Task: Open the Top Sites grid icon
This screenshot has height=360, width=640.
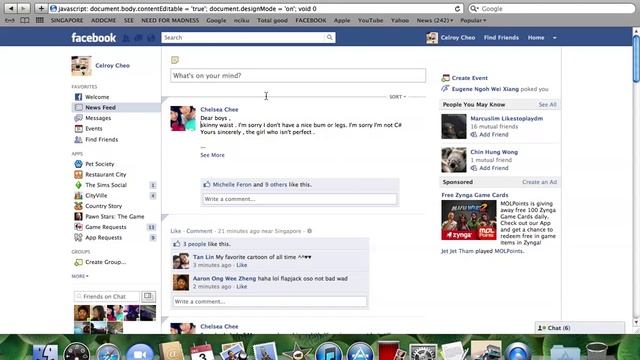Action: [x=40, y=20]
